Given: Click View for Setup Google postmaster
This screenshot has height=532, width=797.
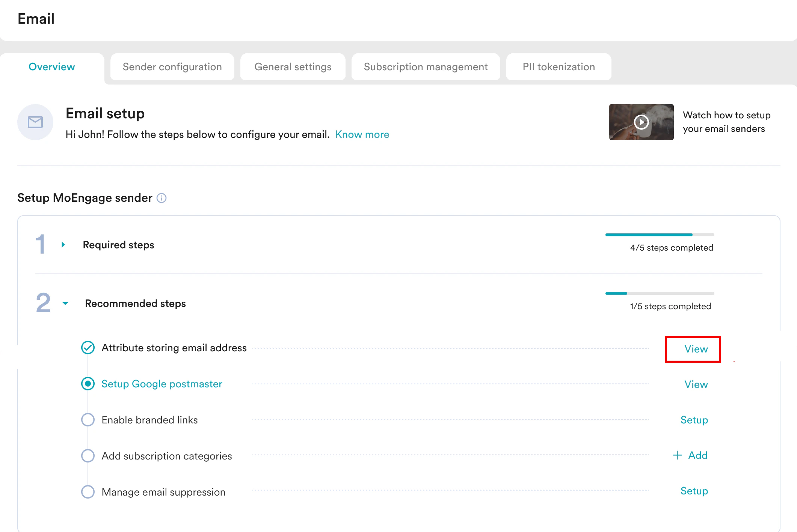Looking at the screenshot, I should click(696, 384).
